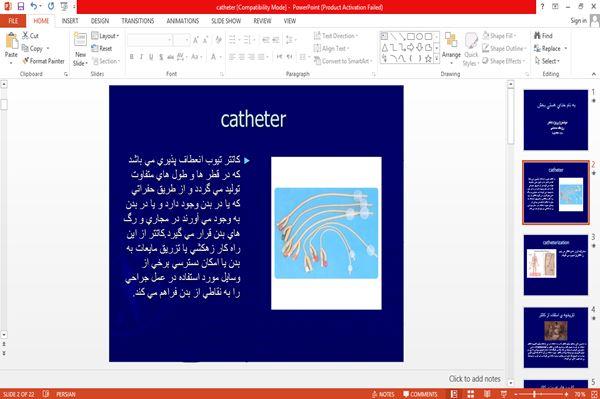Start Slide Show view icon in status bar
600x399 pixels.
[504, 394]
